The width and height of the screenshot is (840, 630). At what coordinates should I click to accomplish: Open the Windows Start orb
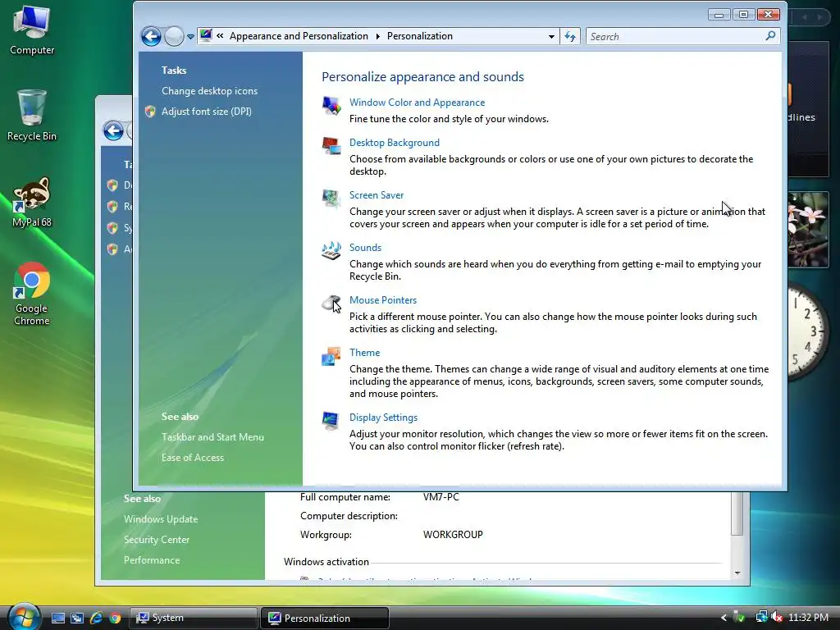(24, 617)
